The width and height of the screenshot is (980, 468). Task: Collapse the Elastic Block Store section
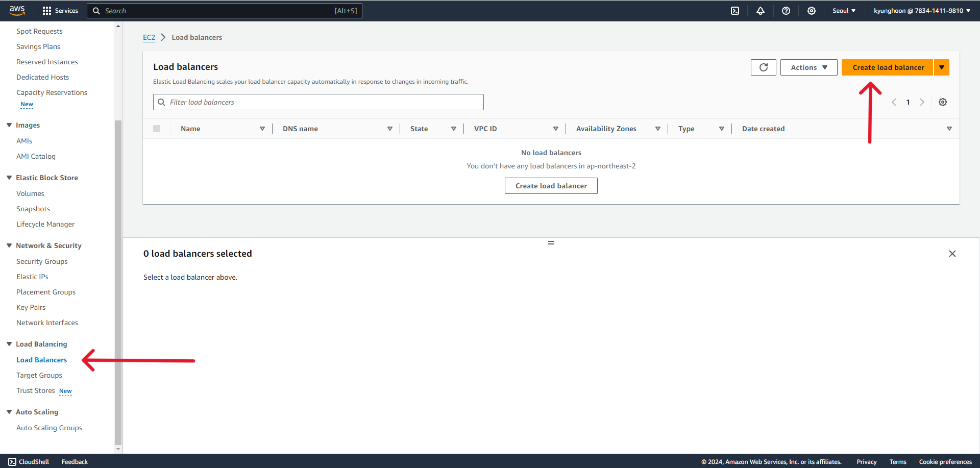tap(9, 178)
